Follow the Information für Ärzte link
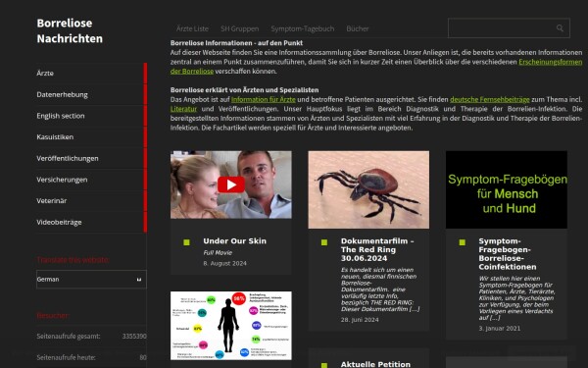Image resolution: width=588 pixels, height=368 pixels. pos(264,99)
